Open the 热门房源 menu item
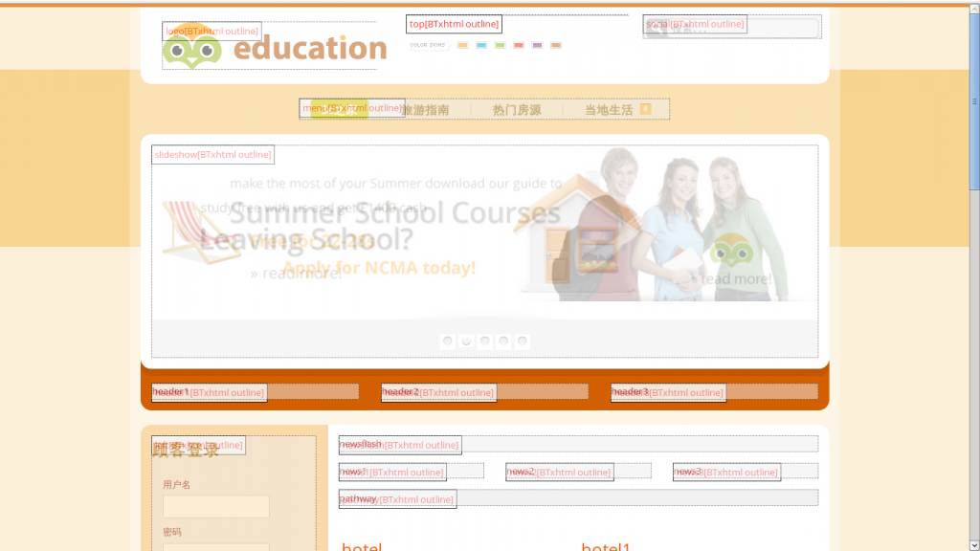The image size is (980, 551). click(x=517, y=110)
